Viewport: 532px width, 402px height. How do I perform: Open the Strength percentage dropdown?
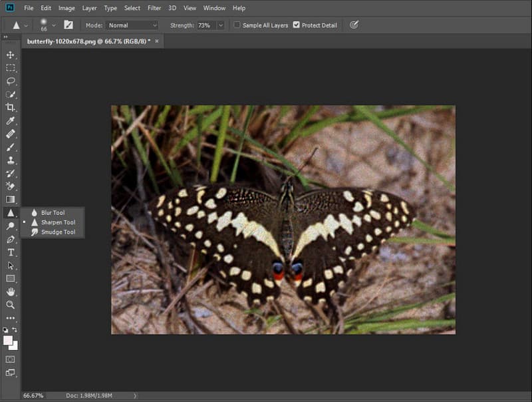(x=221, y=25)
